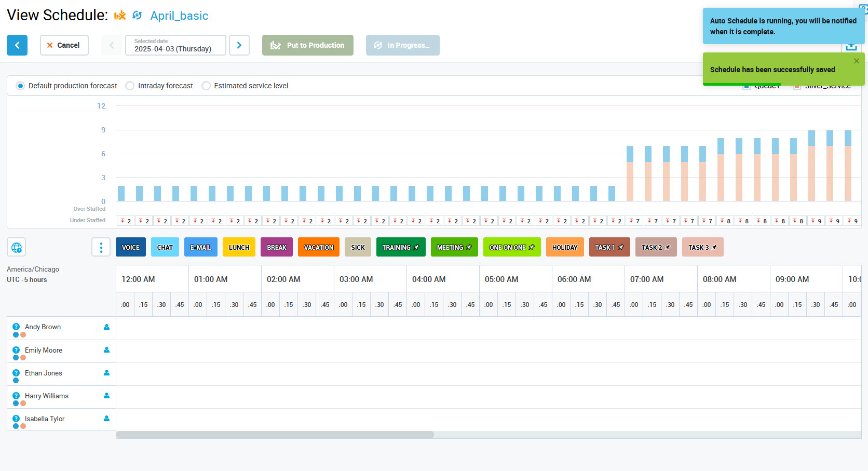Click the auto schedule icon near title
The height and width of the screenshot is (471, 868).
point(137,16)
